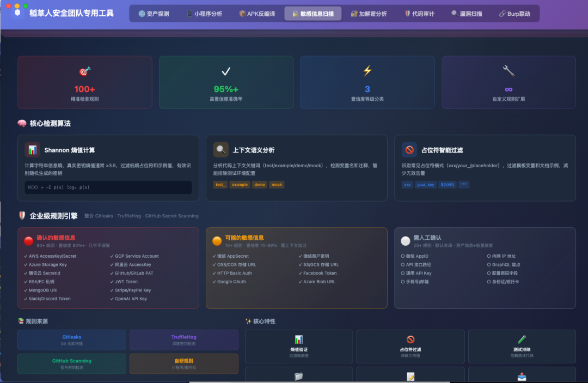Click the HTTP Basic Auth item
The image size is (588, 383).
(x=232, y=273)
